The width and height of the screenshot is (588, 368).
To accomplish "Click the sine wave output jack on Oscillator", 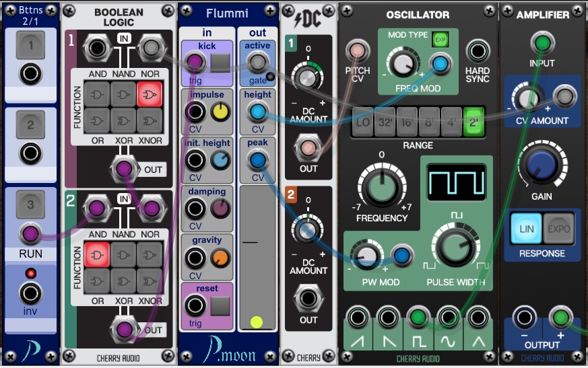I will (448, 316).
